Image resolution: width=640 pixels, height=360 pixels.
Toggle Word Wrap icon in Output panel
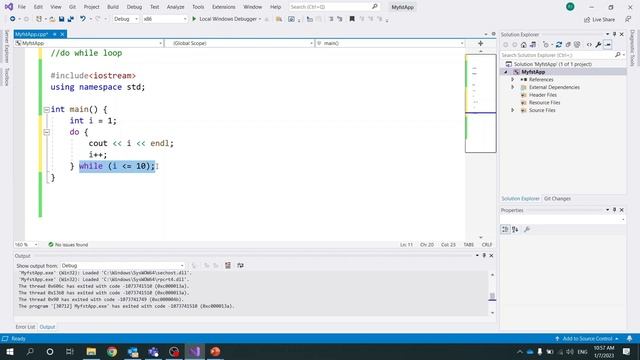click(x=240, y=266)
